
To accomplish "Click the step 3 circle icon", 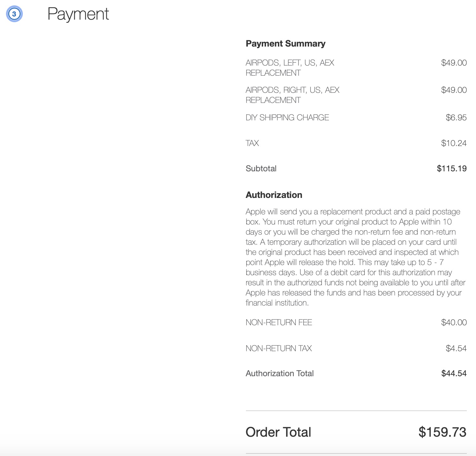I will click(x=14, y=14).
